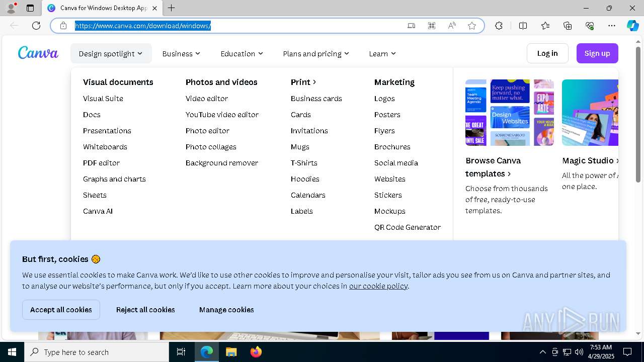Open the Print category link
This screenshot has height=362, width=644.
click(303, 82)
